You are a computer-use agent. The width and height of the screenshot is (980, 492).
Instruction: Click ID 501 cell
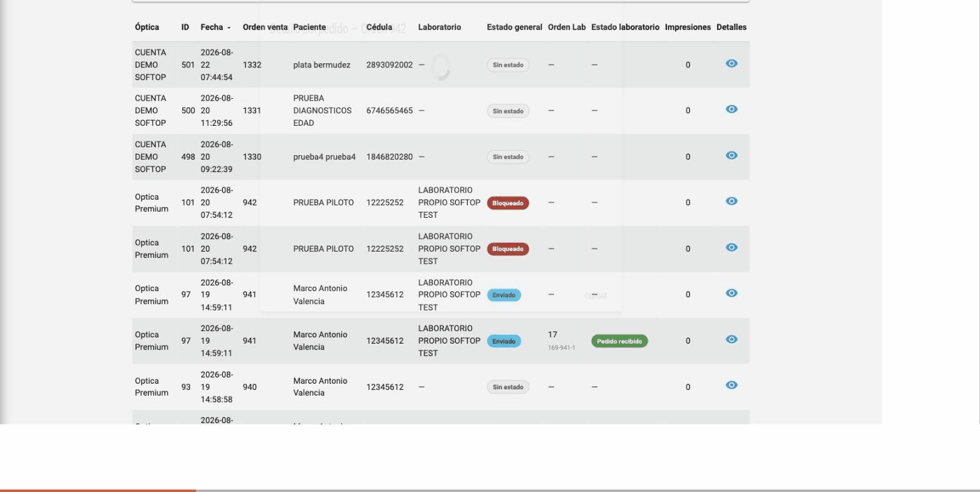[x=188, y=65]
